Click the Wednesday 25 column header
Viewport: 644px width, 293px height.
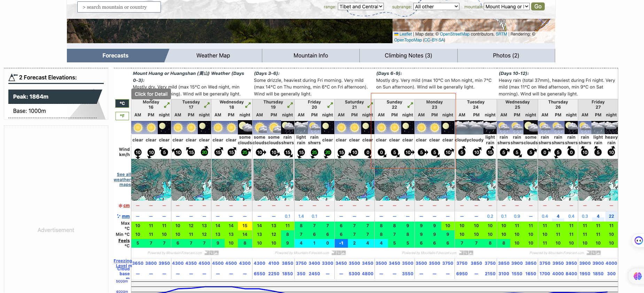[518, 105]
